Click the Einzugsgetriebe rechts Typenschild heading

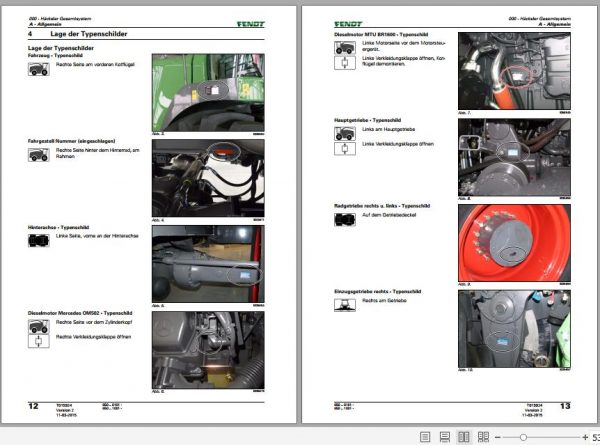coord(377,292)
